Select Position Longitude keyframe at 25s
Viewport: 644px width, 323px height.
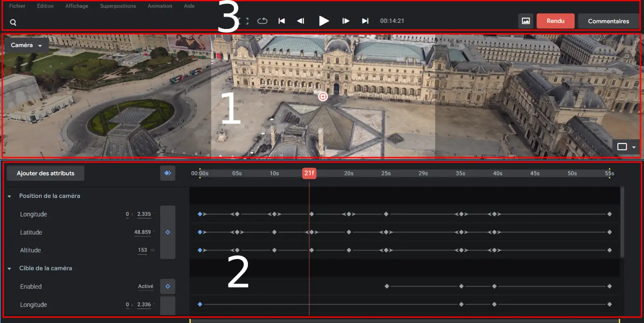click(386, 214)
